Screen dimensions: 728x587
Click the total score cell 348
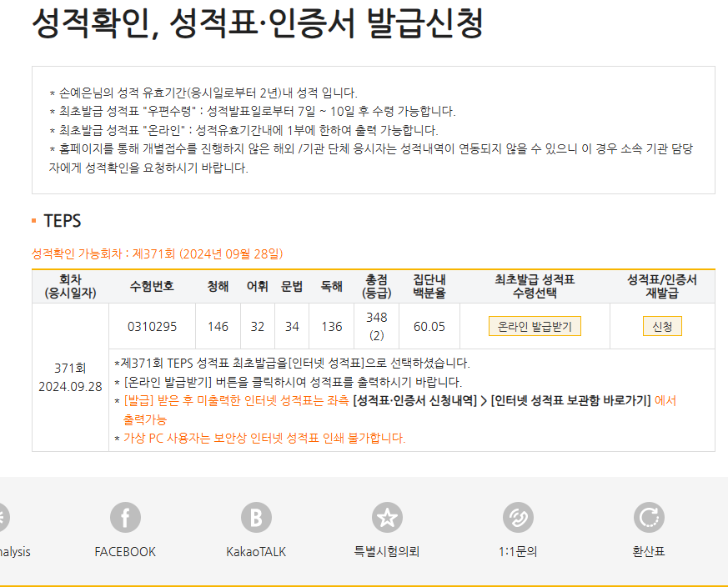pyautogui.click(x=376, y=318)
